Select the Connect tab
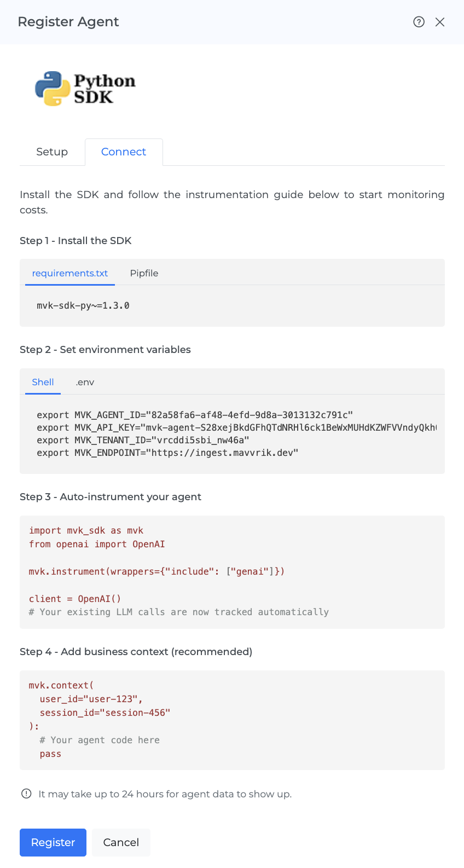Image resolution: width=464 pixels, height=868 pixels. pyautogui.click(x=124, y=152)
